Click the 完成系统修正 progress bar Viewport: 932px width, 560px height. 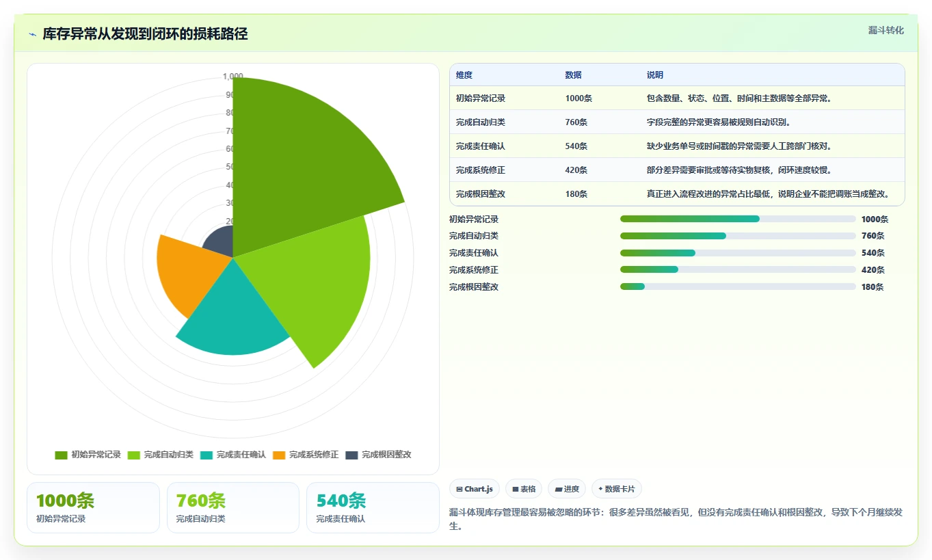click(x=738, y=270)
